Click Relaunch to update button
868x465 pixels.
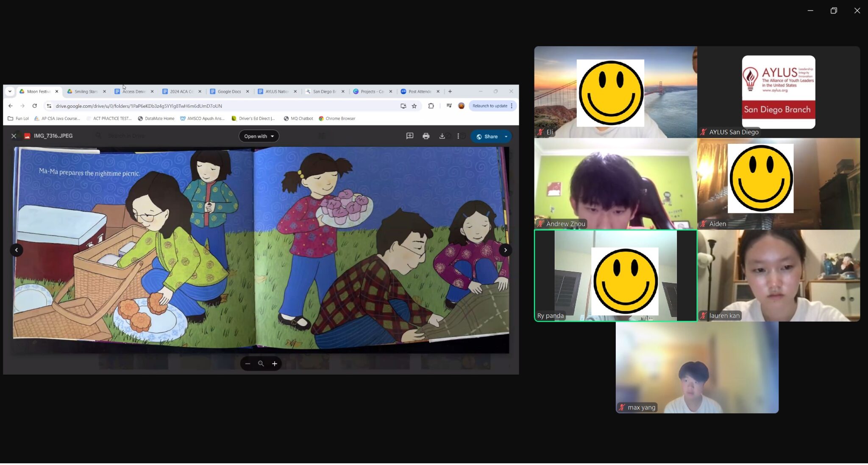[490, 106]
